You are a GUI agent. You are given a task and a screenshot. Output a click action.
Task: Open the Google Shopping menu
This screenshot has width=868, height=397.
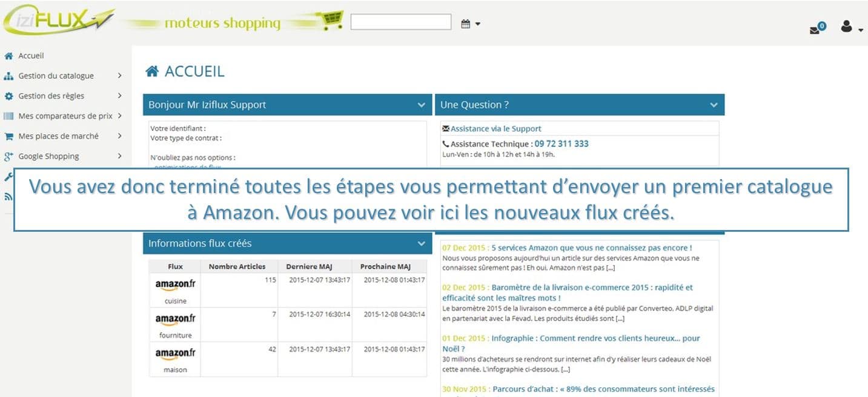pyautogui.click(x=48, y=156)
